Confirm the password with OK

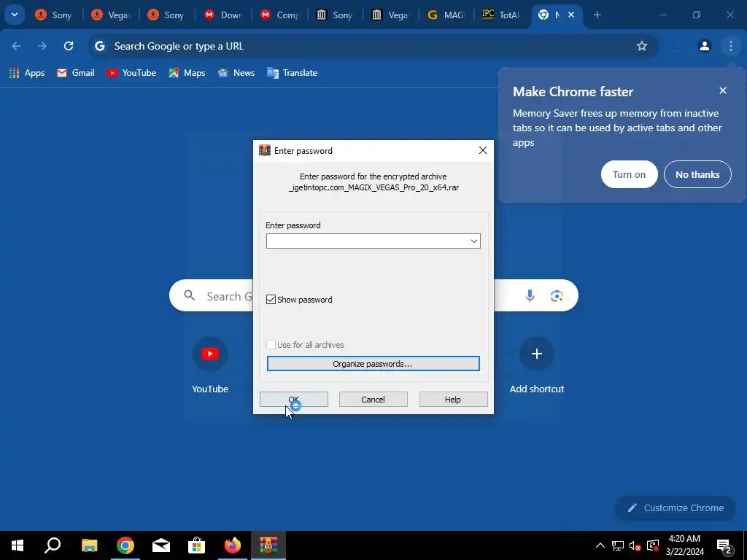click(x=293, y=400)
